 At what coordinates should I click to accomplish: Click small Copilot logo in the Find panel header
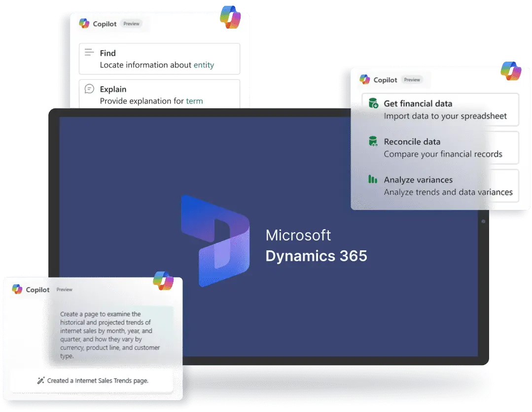point(84,23)
